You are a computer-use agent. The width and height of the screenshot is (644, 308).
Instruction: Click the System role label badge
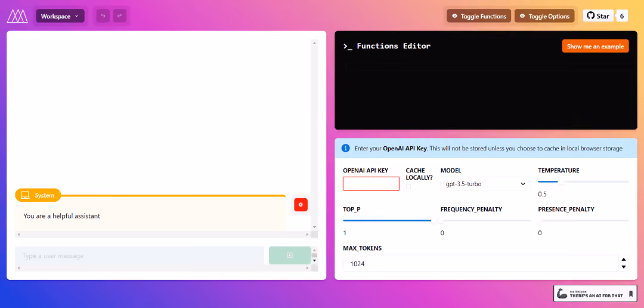(38, 195)
